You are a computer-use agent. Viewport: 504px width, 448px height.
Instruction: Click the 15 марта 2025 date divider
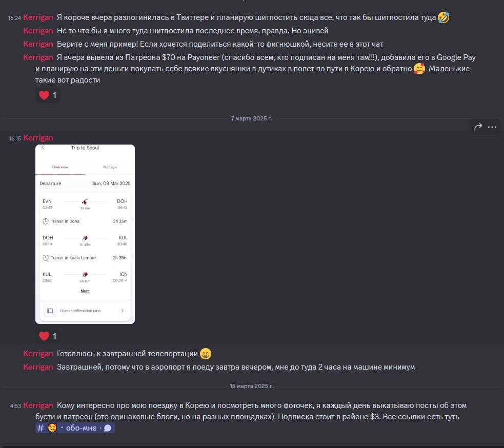251,386
